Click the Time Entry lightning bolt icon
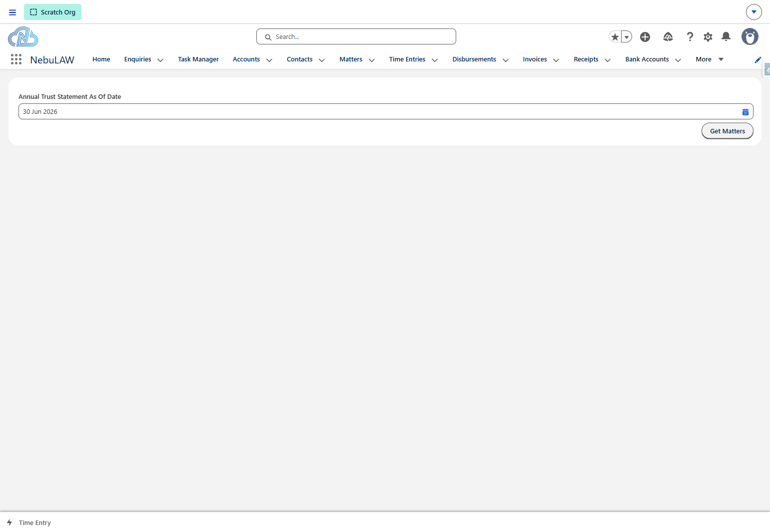This screenshot has width=770, height=532. (x=9, y=523)
